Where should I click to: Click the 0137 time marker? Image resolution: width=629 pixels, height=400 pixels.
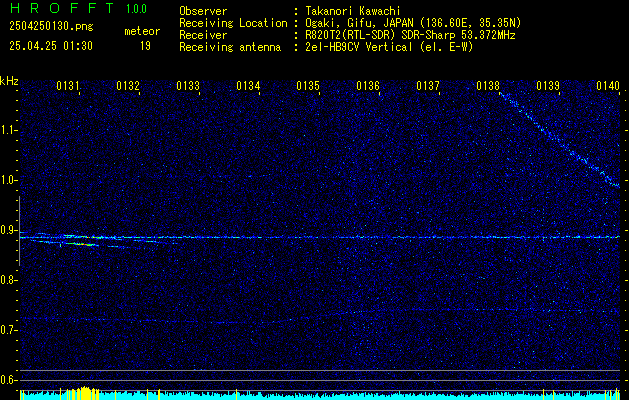428,86
